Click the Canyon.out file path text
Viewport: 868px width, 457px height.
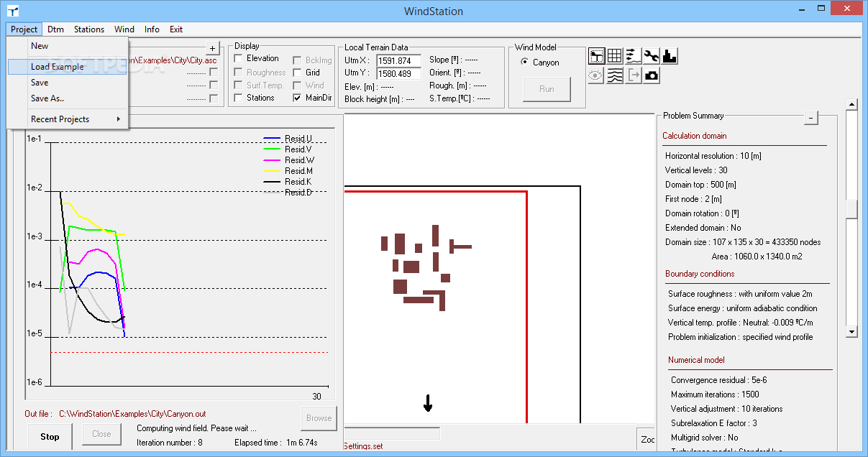132,414
